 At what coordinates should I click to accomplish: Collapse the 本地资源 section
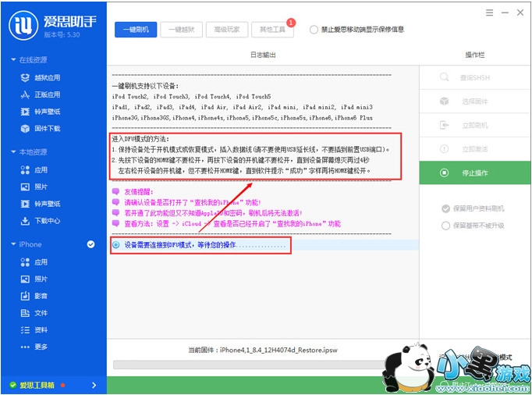coord(13,151)
